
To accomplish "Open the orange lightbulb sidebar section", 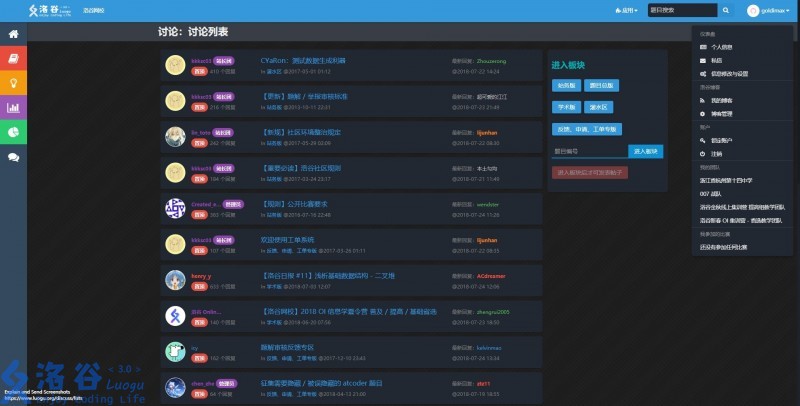I will tap(14, 83).
